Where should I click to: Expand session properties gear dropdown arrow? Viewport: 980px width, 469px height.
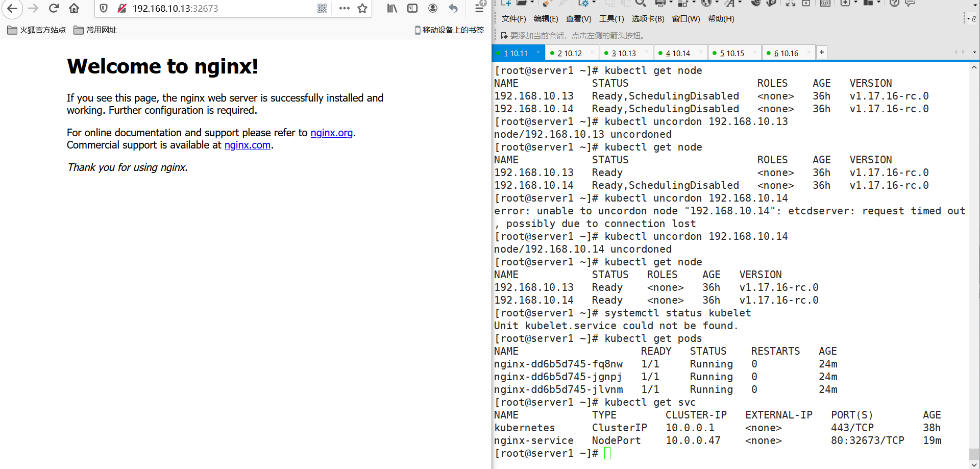594,3
